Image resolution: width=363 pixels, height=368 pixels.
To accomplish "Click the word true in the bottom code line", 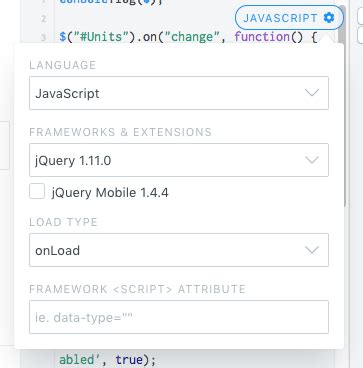I will 129,360.
